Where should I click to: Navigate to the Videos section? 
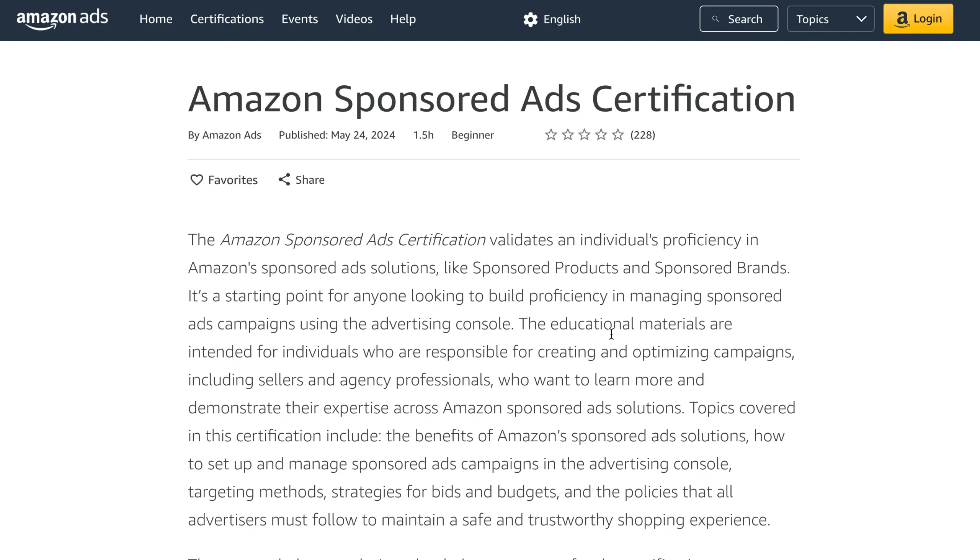click(354, 19)
